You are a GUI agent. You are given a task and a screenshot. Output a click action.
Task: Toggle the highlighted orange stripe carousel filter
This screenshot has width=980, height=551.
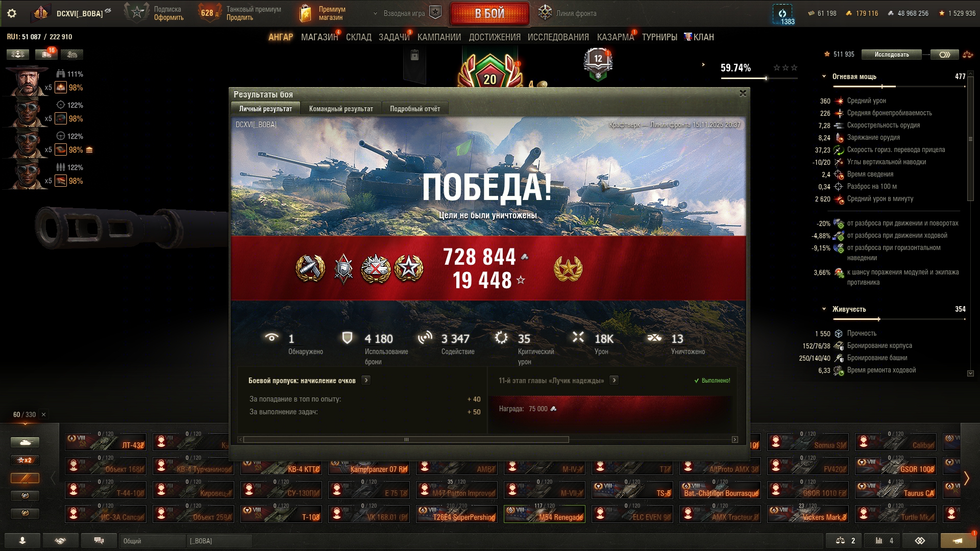tap(25, 478)
